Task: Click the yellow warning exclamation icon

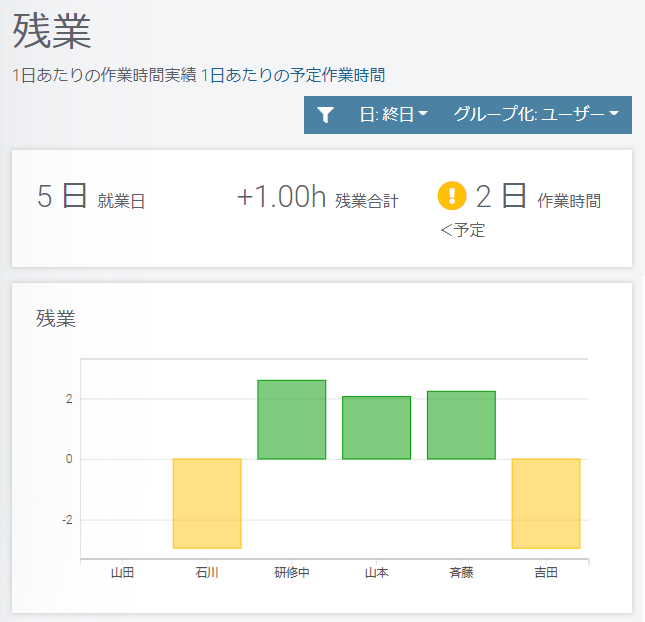Action: click(452, 196)
